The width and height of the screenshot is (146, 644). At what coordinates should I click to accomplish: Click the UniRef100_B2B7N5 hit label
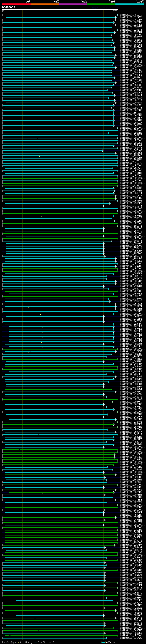click(x=131, y=565)
